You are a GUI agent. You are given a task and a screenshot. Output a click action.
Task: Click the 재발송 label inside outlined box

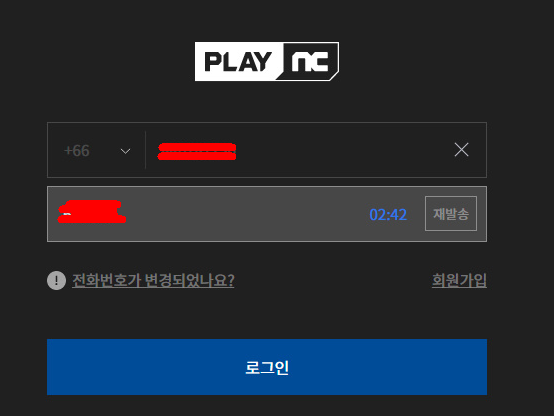point(451,214)
